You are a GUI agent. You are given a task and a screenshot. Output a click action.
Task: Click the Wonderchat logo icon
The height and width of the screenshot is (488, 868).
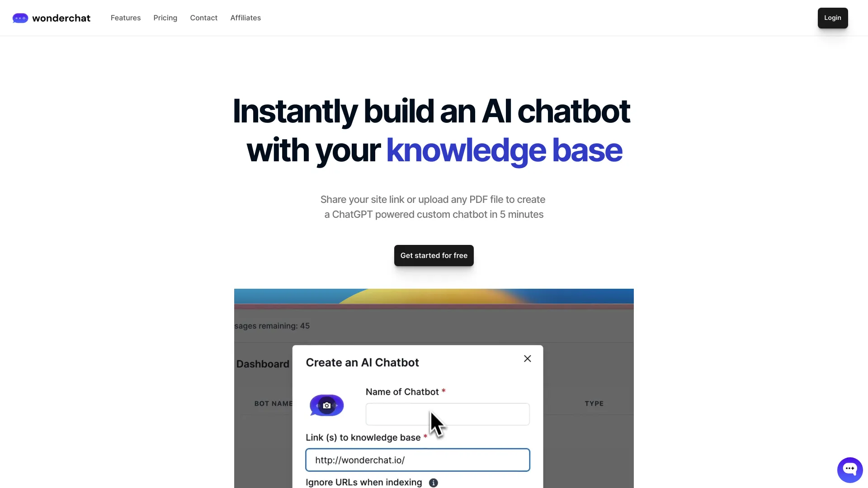pos(21,18)
